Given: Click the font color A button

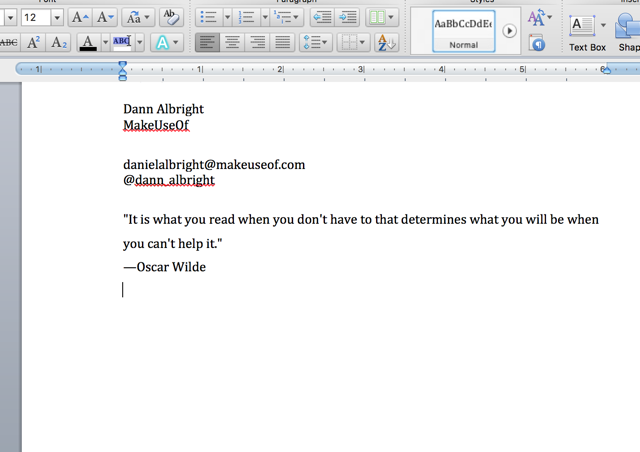Looking at the screenshot, I should (88, 42).
